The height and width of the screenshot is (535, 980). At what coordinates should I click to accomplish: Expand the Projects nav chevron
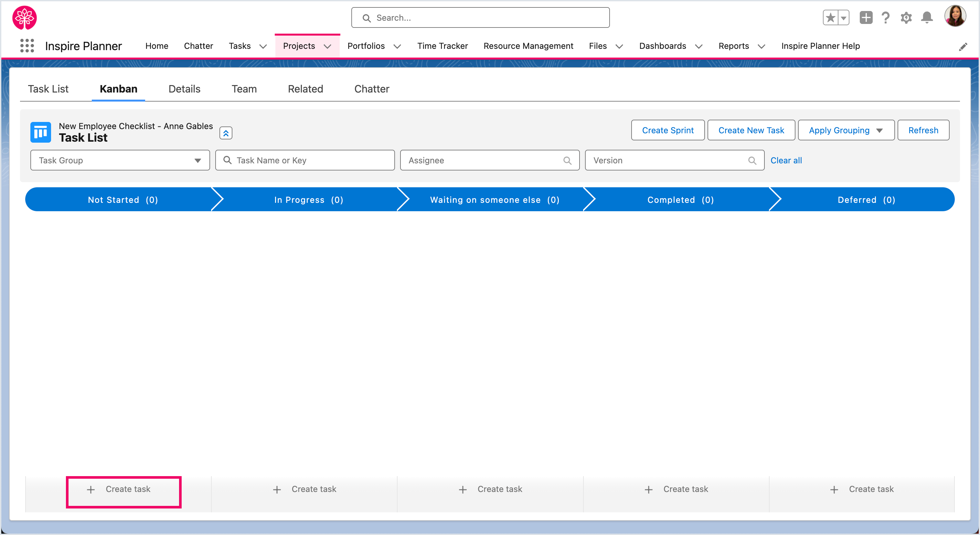[327, 47]
